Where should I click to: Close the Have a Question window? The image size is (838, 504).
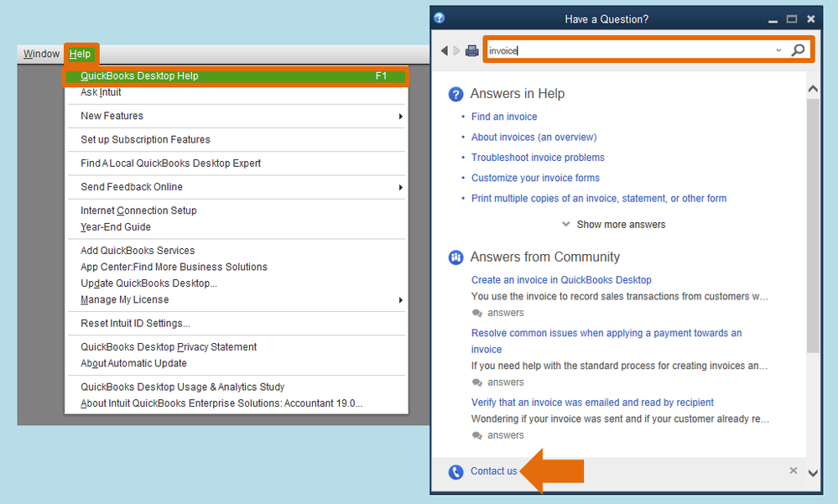(811, 19)
